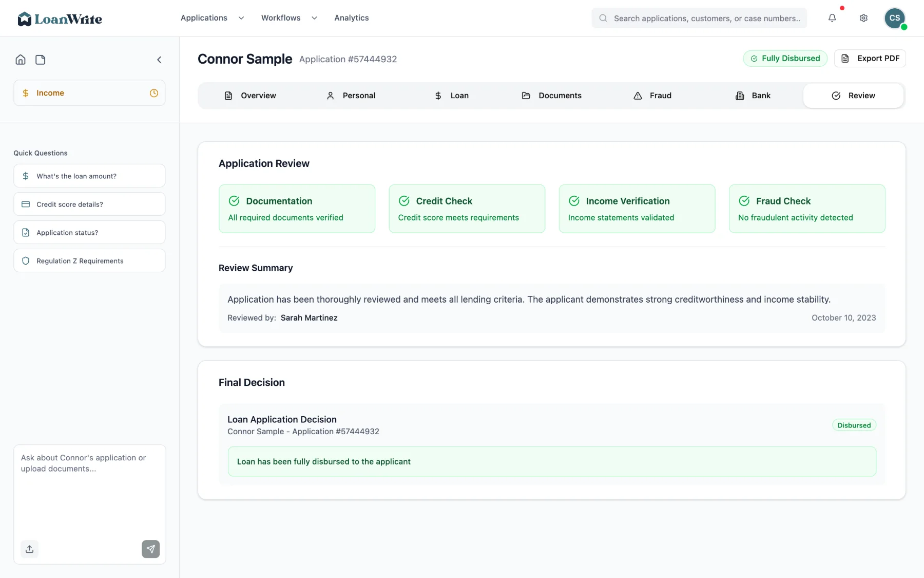Go to sidebar home icon
The image size is (924, 578).
(21, 60)
